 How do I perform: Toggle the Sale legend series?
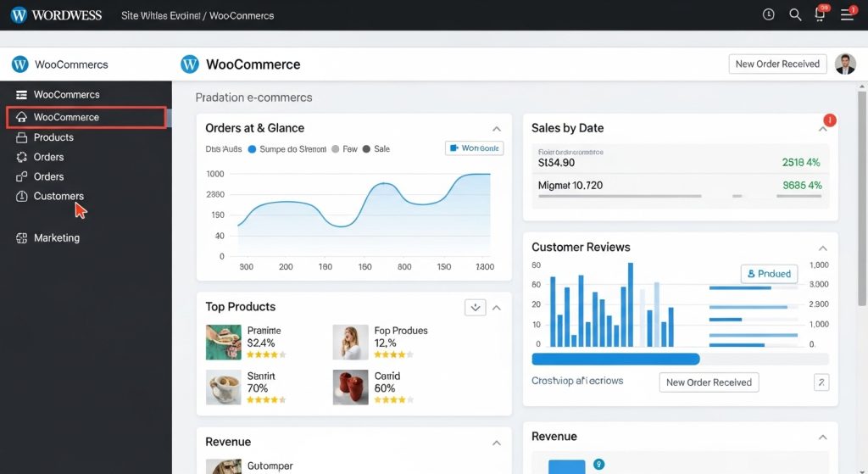(376, 149)
